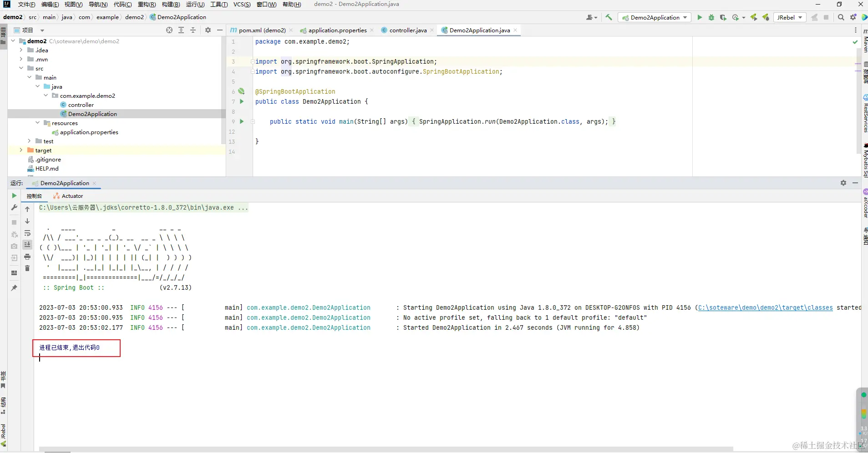Clear console output with trash icon
The width and height of the screenshot is (868, 453).
click(x=27, y=268)
